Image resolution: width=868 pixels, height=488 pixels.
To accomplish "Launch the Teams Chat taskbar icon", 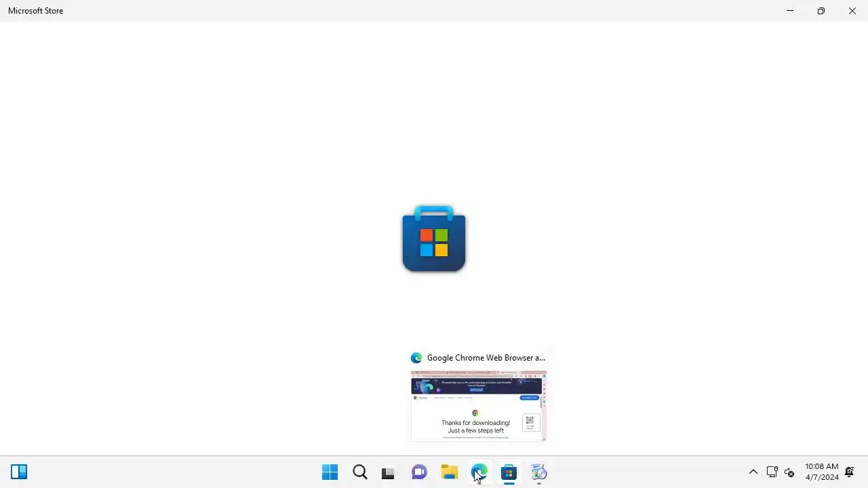I will click(419, 472).
